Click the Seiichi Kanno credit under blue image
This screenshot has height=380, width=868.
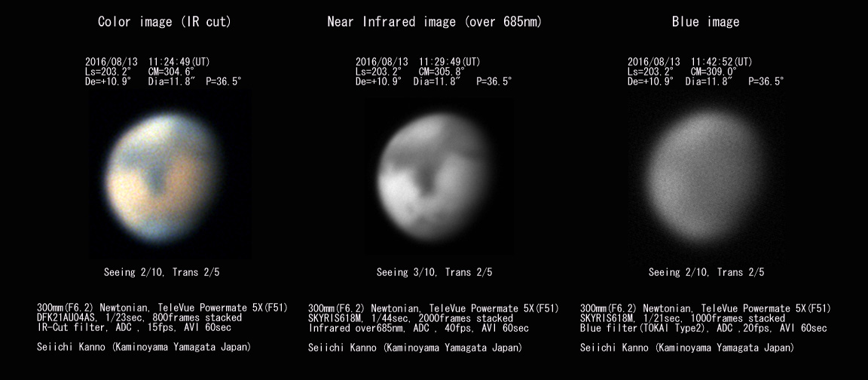[687, 348]
